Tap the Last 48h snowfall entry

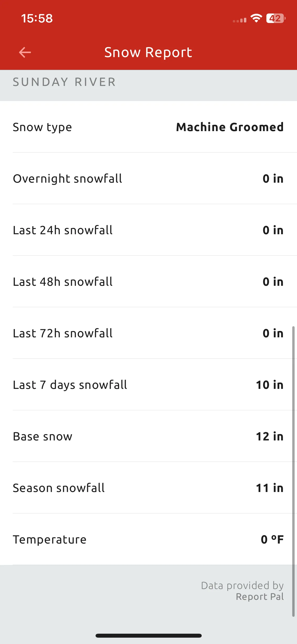click(148, 282)
